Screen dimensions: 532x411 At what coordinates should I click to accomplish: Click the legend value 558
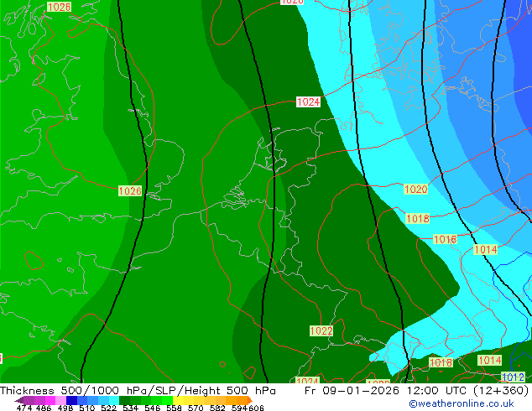[x=174, y=408]
